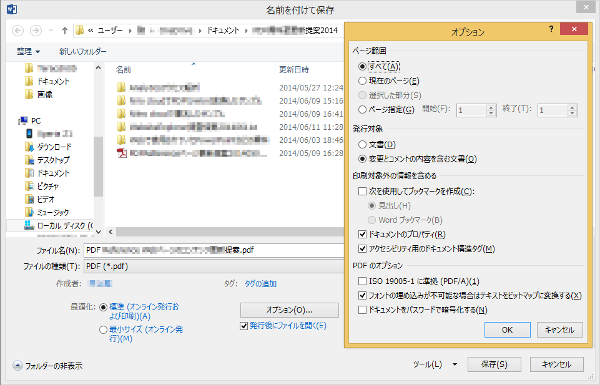Go up one folder level

[65, 31]
